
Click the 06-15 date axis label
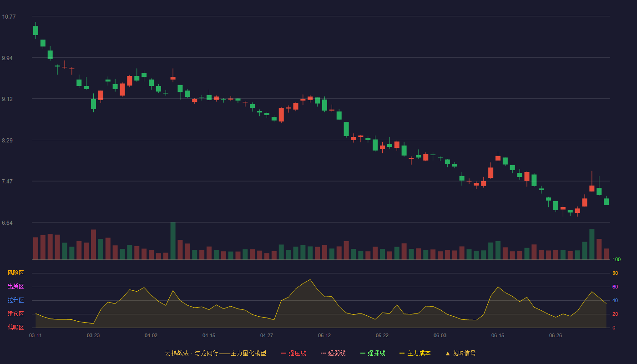pos(498,335)
